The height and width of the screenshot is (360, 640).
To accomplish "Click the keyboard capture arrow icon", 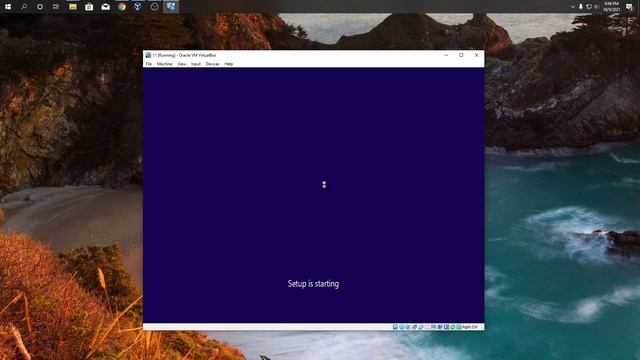I will [458, 327].
